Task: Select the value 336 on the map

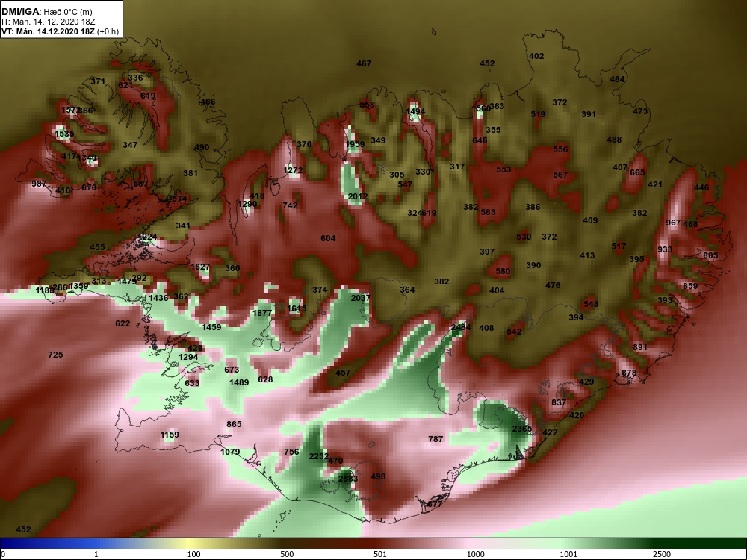Action: [x=135, y=78]
